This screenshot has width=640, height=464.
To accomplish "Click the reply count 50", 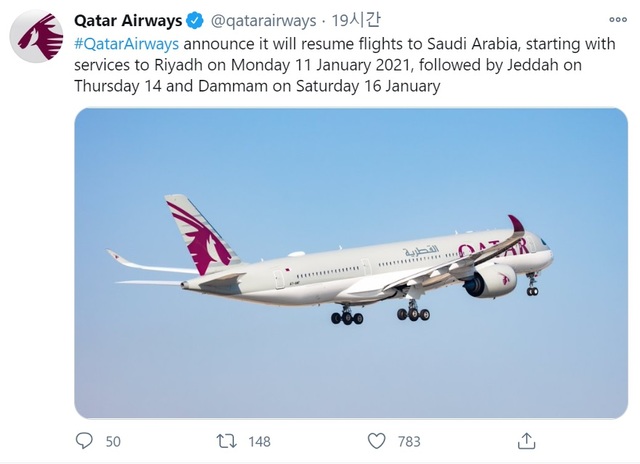I will pos(112,441).
